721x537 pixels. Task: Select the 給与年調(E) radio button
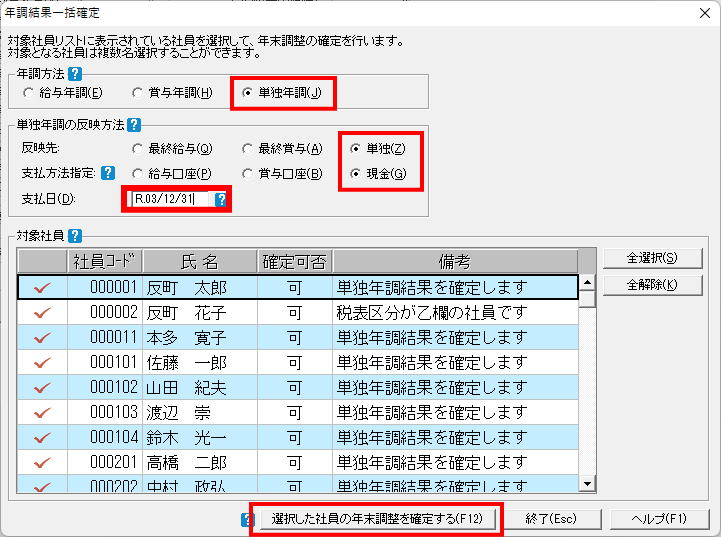coord(28,94)
